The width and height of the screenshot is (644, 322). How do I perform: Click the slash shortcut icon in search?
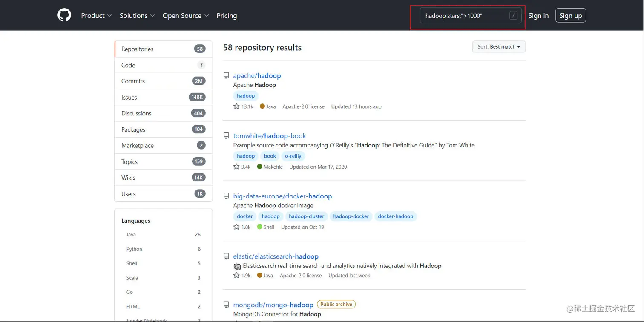click(513, 16)
